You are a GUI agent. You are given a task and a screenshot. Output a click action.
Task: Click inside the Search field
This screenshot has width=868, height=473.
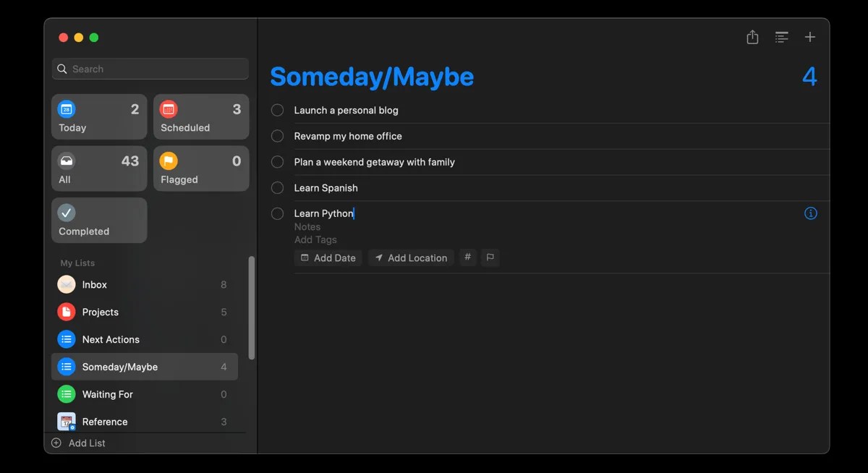149,69
